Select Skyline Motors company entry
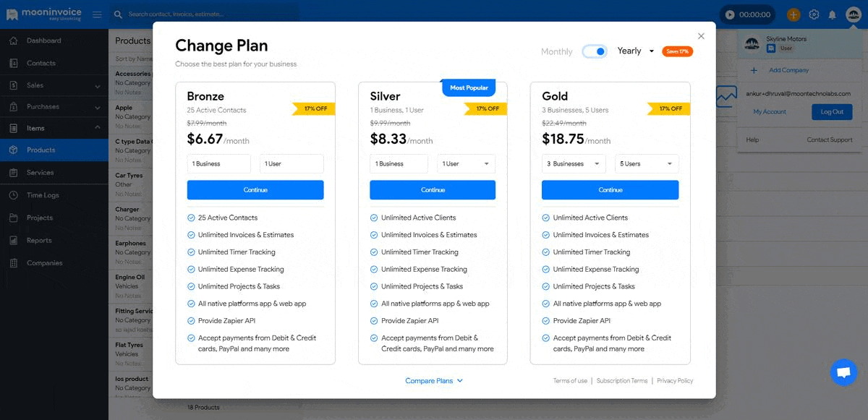The image size is (868, 420). pyautogui.click(x=799, y=43)
